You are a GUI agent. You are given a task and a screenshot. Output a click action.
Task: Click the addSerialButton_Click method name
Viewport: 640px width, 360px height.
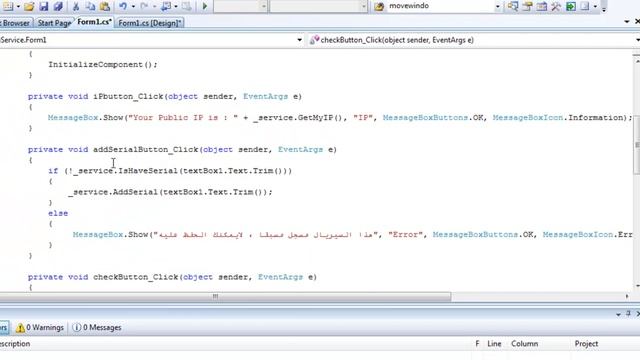[146, 150]
